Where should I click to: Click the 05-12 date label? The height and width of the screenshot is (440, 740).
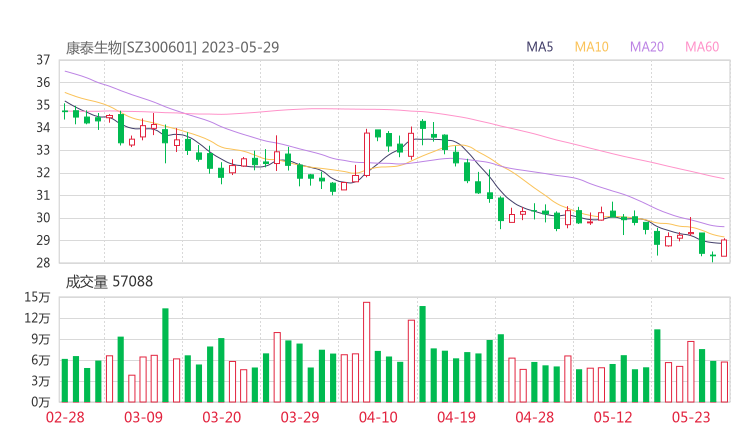pyautogui.click(x=613, y=417)
